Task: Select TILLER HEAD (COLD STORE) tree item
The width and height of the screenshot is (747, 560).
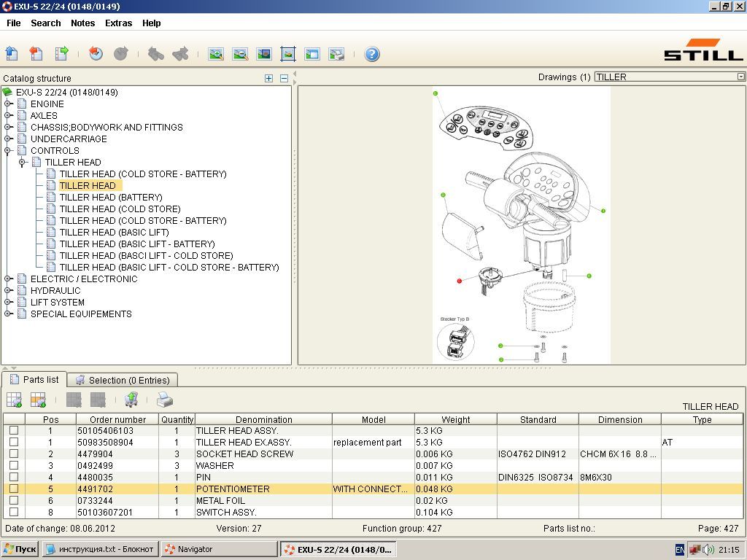Action: coord(120,209)
